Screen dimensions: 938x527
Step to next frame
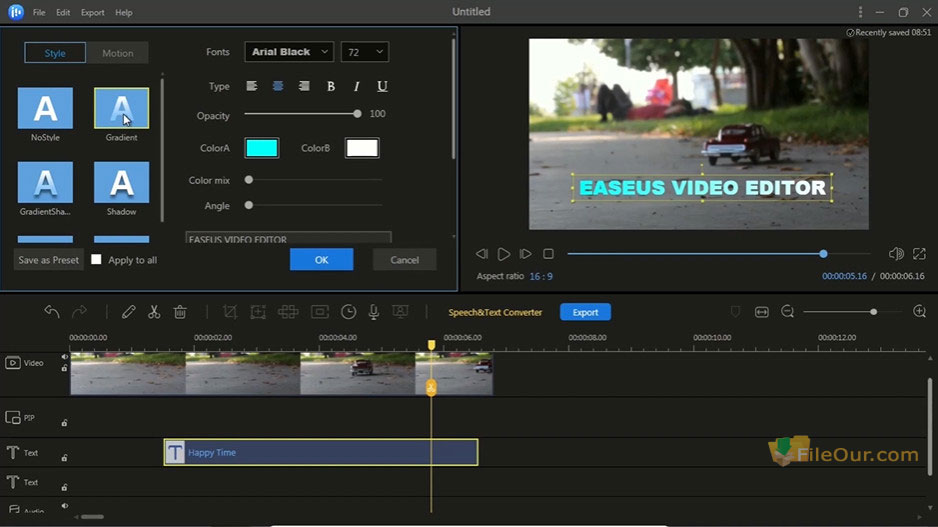(x=525, y=254)
